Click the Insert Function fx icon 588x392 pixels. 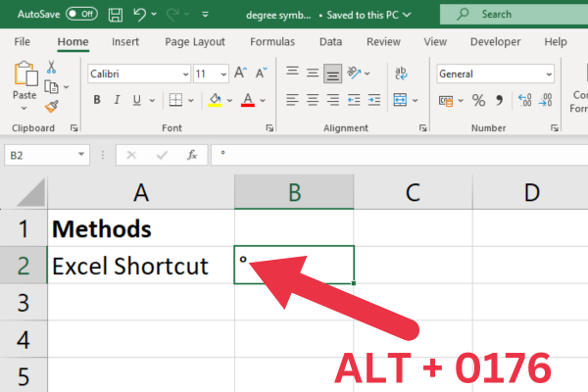pyautogui.click(x=192, y=155)
